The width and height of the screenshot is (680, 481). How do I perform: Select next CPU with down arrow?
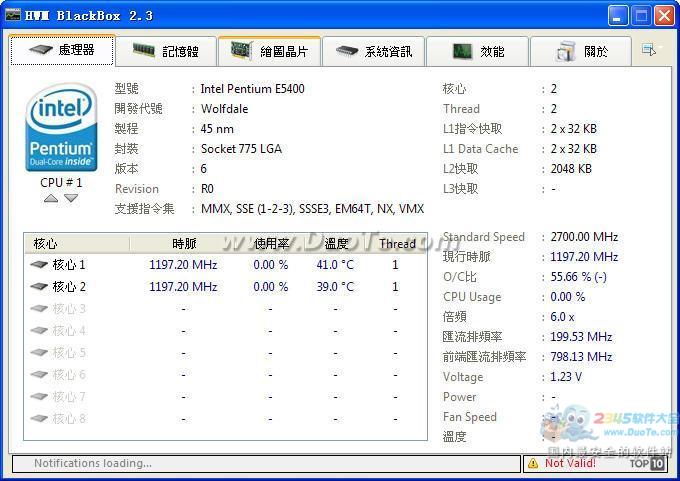point(71,198)
